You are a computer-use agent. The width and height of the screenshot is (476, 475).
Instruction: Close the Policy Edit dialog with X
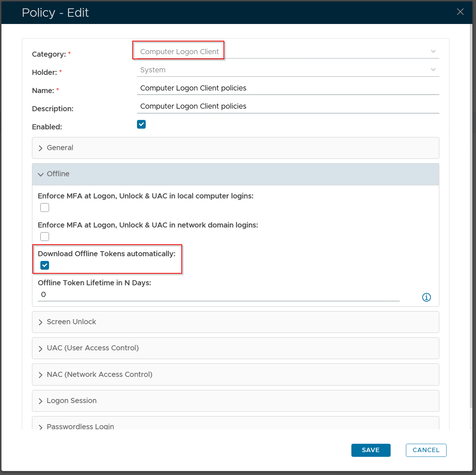pyautogui.click(x=460, y=12)
